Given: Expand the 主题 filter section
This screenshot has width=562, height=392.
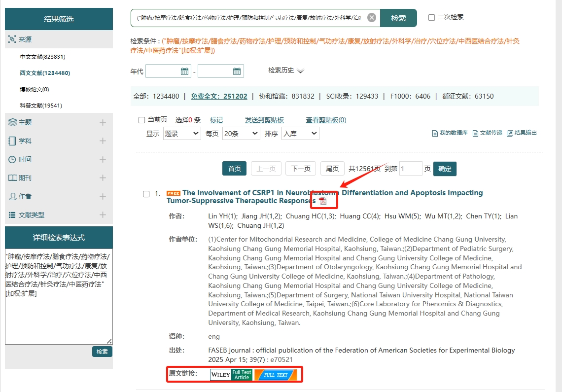Looking at the screenshot, I should click(x=103, y=122).
